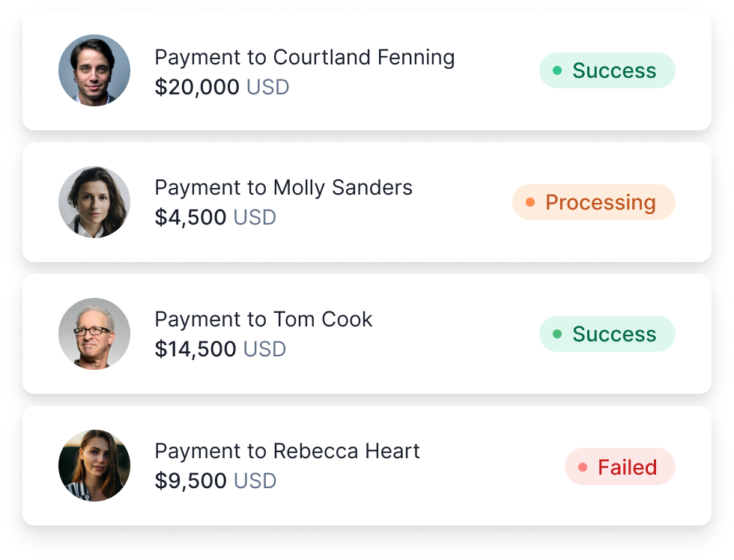Click Courtland Fenning's profile avatar
The width and height of the screenshot is (734, 560).
[x=94, y=70]
